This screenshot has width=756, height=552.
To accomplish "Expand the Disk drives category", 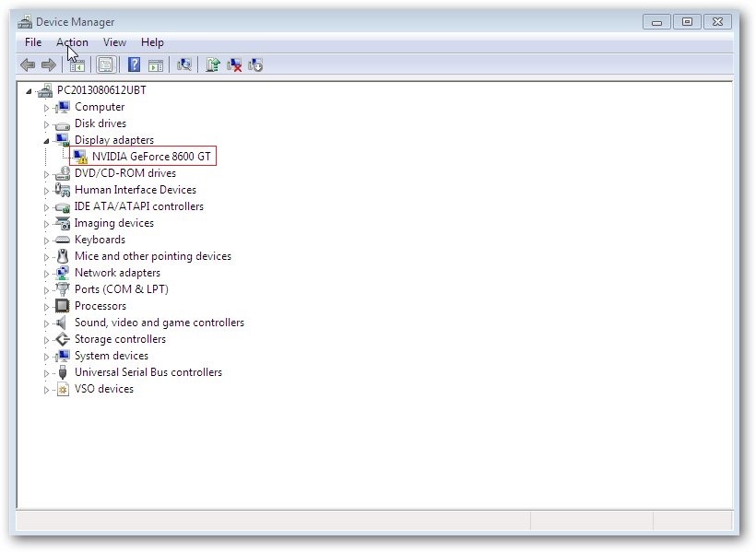I will tap(46, 124).
